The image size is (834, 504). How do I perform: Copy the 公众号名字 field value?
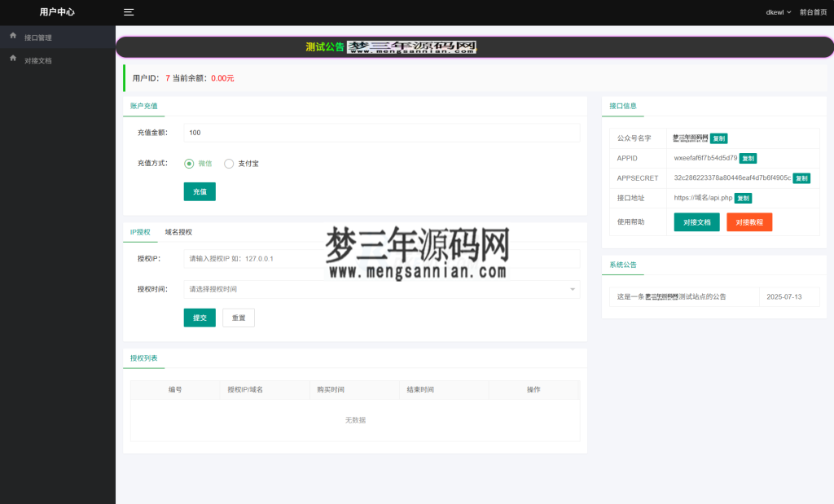pos(718,138)
